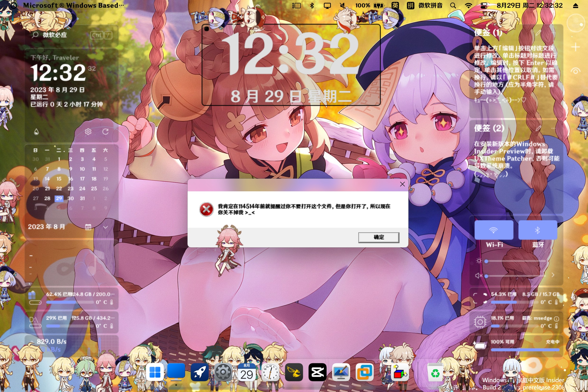Edit sticky note 便签 (1) with the pencil icon
This screenshot has width=588, height=392.
(539, 33)
